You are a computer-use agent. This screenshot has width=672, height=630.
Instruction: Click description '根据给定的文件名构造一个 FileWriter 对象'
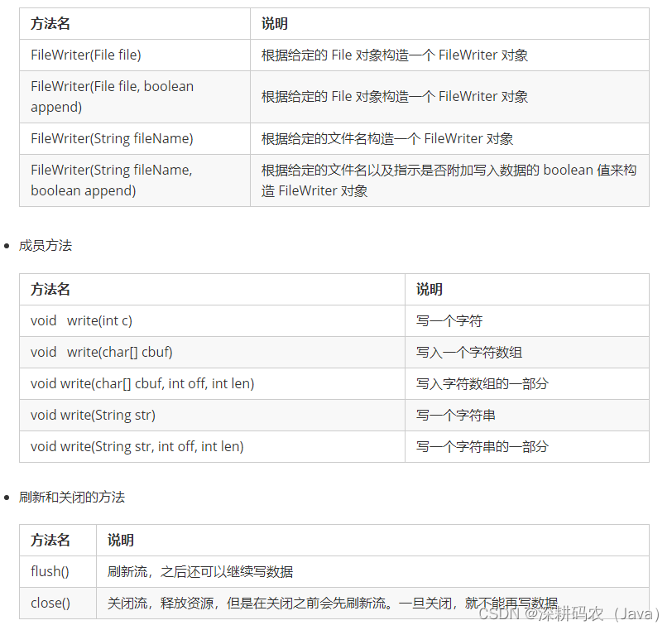click(387, 138)
